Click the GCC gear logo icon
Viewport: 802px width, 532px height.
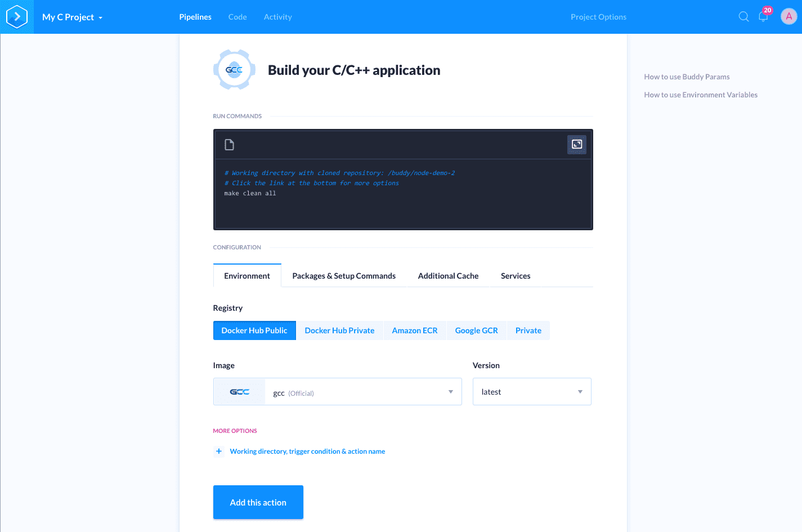tap(234, 70)
